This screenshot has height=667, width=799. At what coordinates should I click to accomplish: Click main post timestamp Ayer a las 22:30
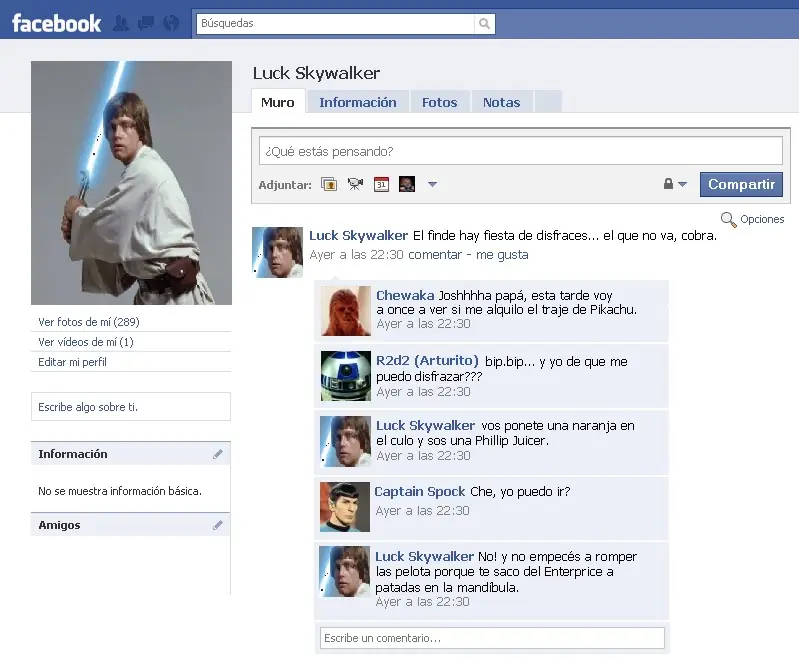click(357, 254)
